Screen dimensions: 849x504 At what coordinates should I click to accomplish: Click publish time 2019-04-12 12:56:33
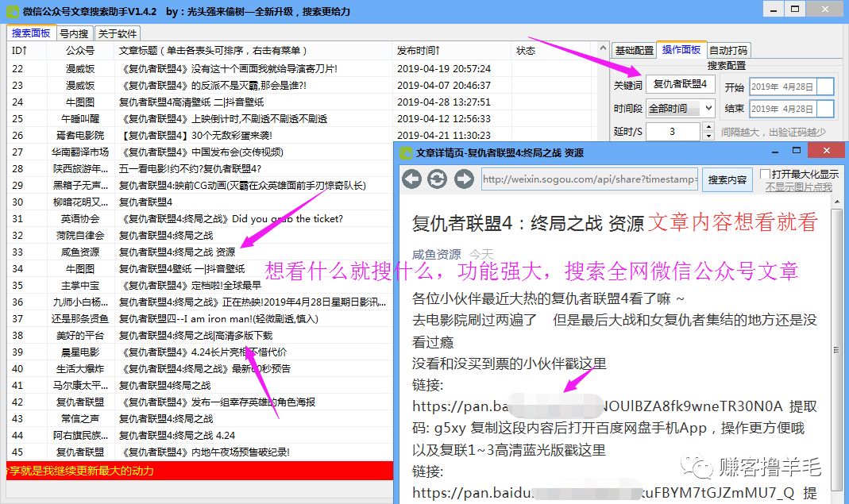coord(444,118)
